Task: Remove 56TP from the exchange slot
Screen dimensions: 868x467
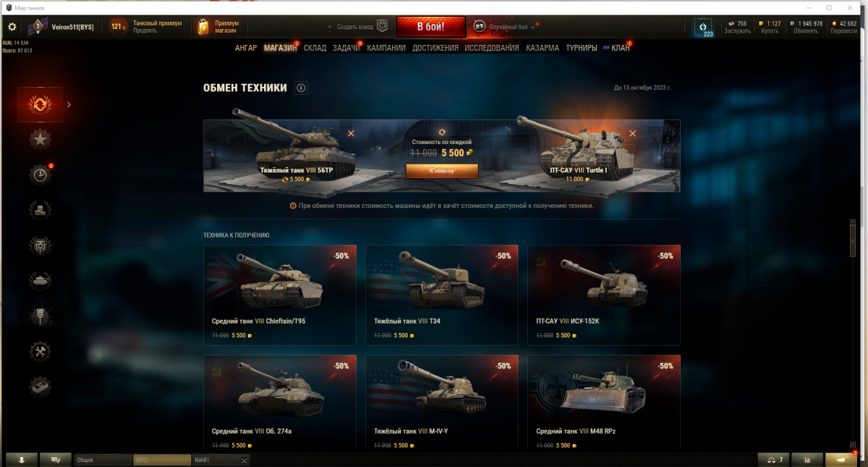Action: (x=351, y=133)
